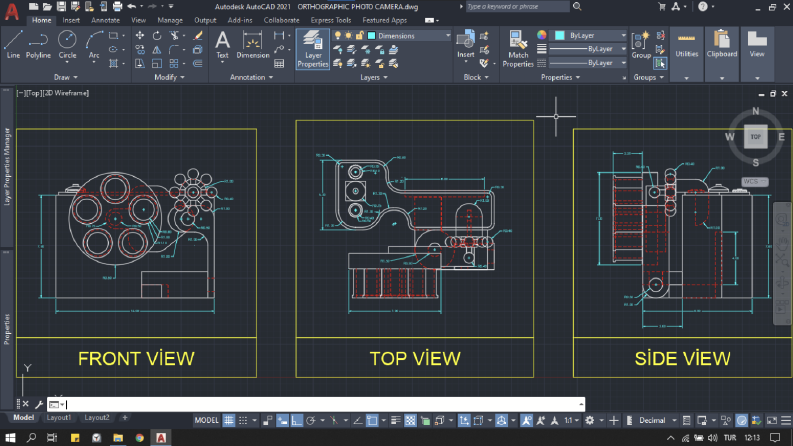793x446 pixels.
Task: Click the viewport [Top] control label
Action: click(34, 93)
